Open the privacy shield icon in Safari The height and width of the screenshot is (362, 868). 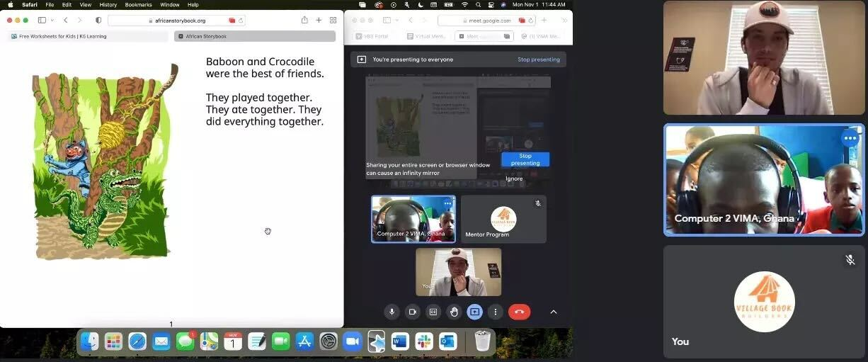pos(98,21)
